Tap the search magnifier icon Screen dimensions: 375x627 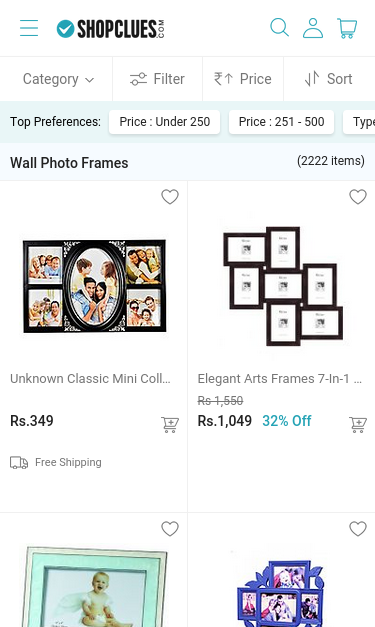279,28
